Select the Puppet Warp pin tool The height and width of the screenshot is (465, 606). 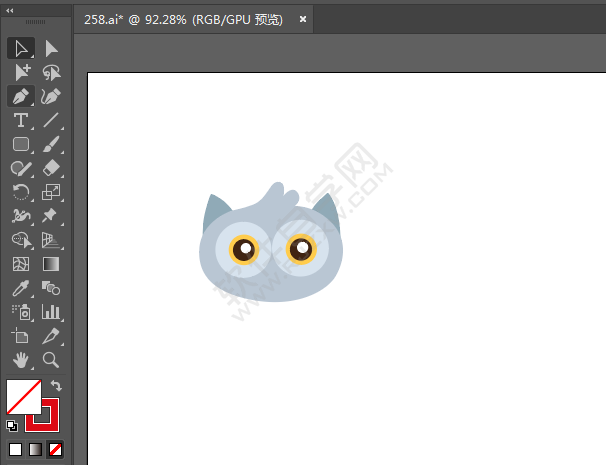51,216
